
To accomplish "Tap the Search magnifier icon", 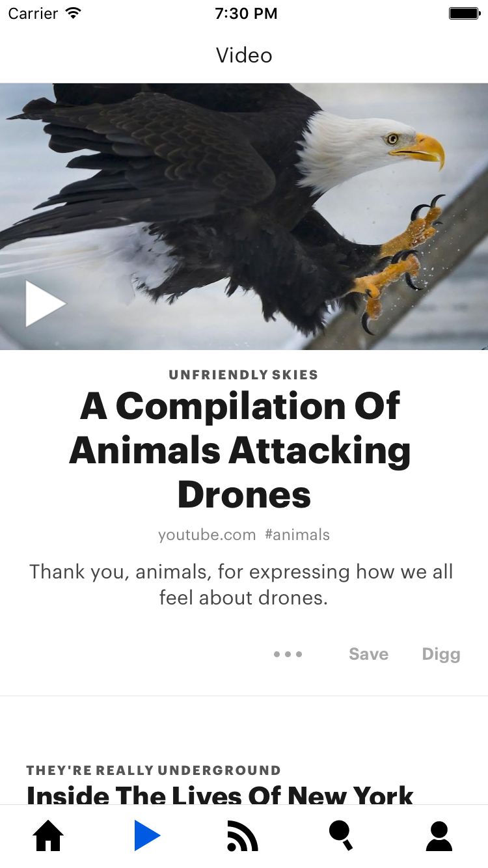I will tap(341, 836).
